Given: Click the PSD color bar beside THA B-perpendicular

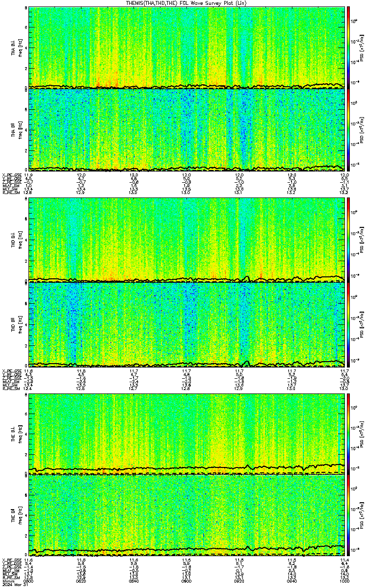Looking at the screenshot, I should coord(348,47).
